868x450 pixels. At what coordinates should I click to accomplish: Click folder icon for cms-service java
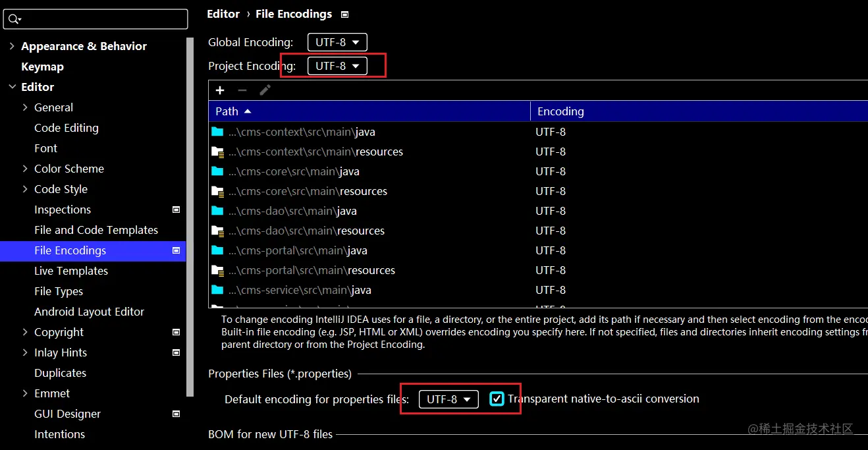pos(217,290)
